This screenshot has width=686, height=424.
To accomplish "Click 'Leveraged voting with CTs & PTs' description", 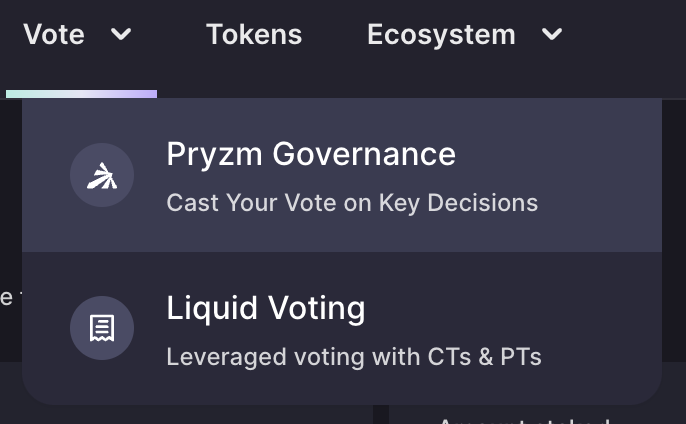I will (x=354, y=357).
